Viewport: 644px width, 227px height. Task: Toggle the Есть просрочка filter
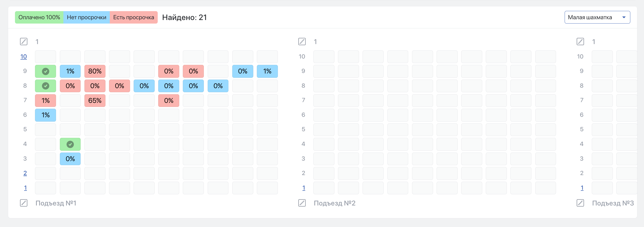pos(134,17)
